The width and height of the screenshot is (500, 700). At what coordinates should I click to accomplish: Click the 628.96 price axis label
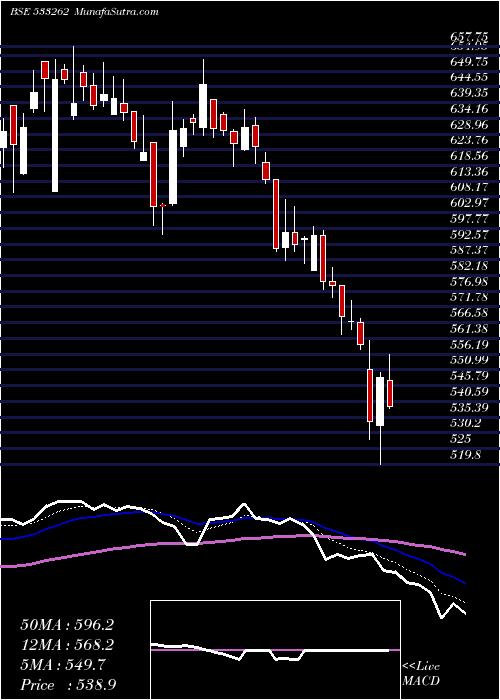tap(469, 124)
